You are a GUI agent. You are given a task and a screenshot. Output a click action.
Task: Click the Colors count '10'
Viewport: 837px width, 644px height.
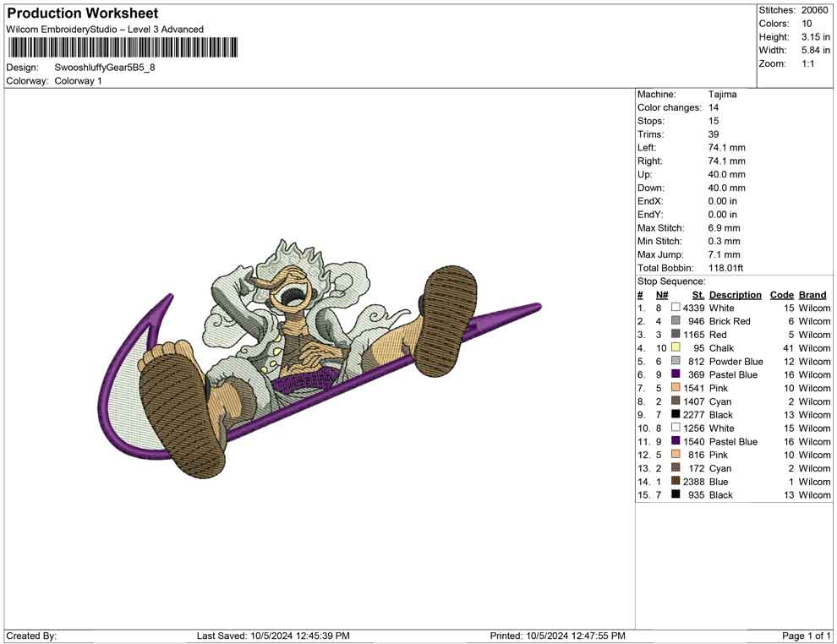(807, 24)
